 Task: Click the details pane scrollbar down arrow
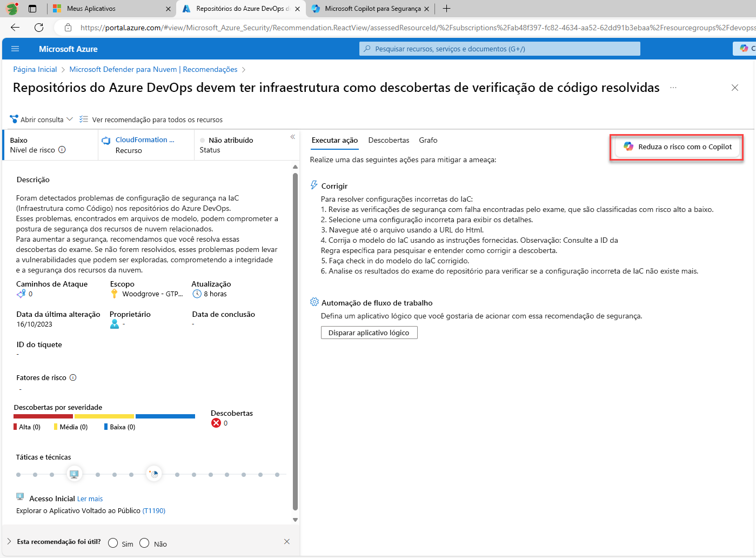295,520
